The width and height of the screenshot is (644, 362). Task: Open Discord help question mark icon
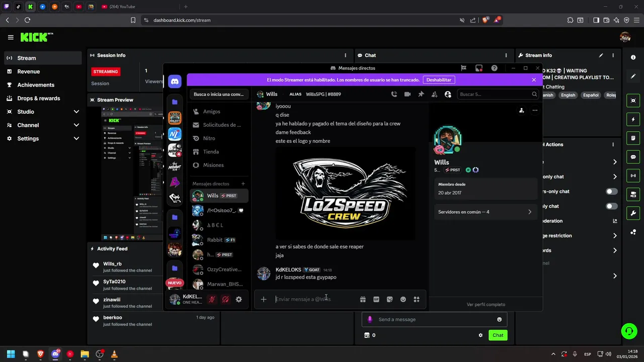(494, 68)
